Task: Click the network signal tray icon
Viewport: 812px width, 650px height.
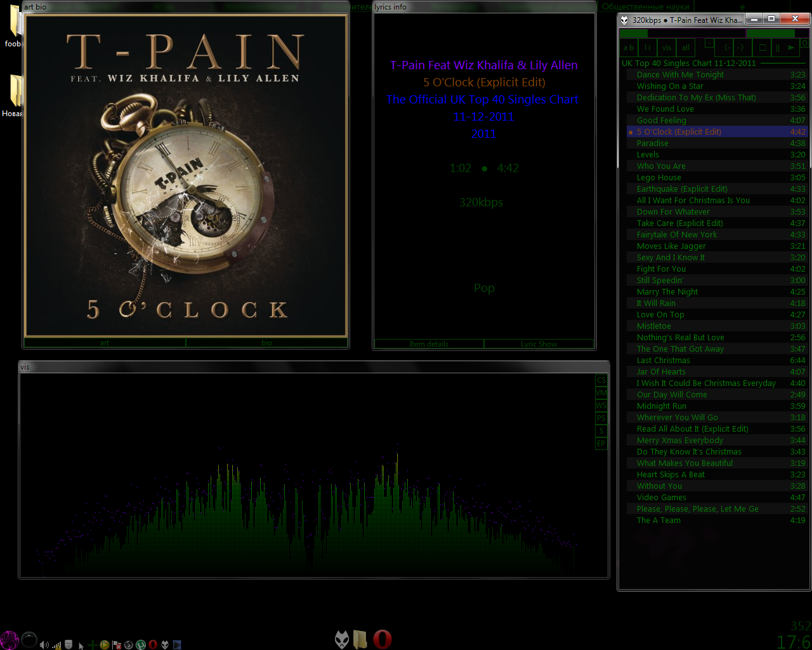Action: pyautogui.click(x=56, y=646)
